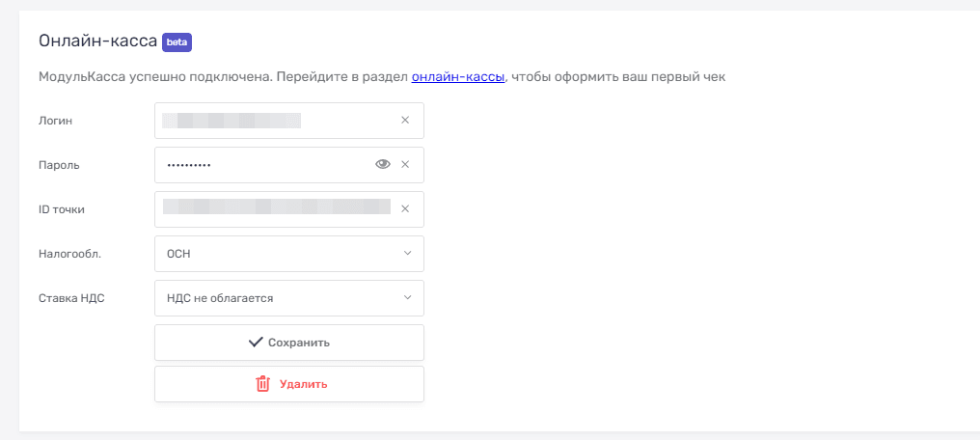Focus the Пароль input field

[260, 165]
